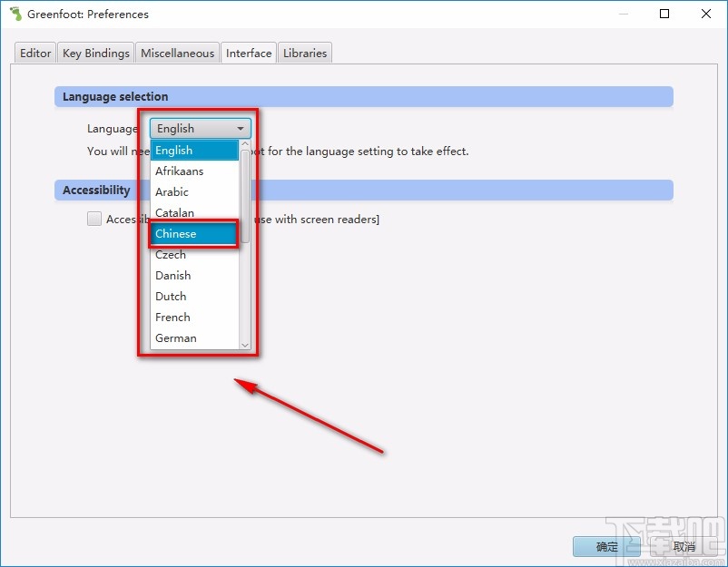728x567 pixels.
Task: Toggle the Accessibility support checkbox
Action: (94, 219)
